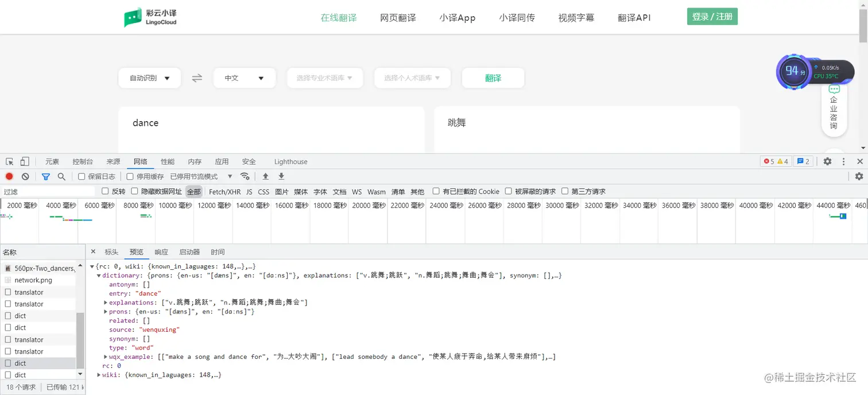This screenshot has height=395, width=868.
Task: Filter requests by 图片 type
Action: tap(282, 192)
